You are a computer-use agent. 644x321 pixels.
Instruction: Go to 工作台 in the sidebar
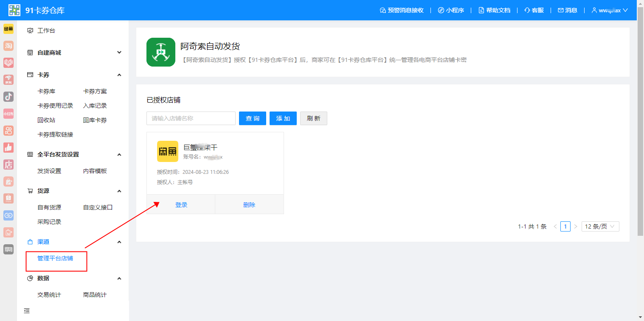click(x=46, y=31)
